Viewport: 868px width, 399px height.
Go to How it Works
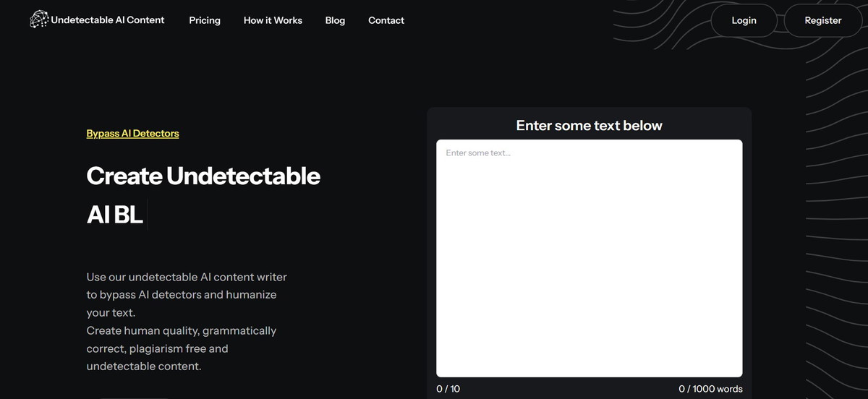coord(273,20)
